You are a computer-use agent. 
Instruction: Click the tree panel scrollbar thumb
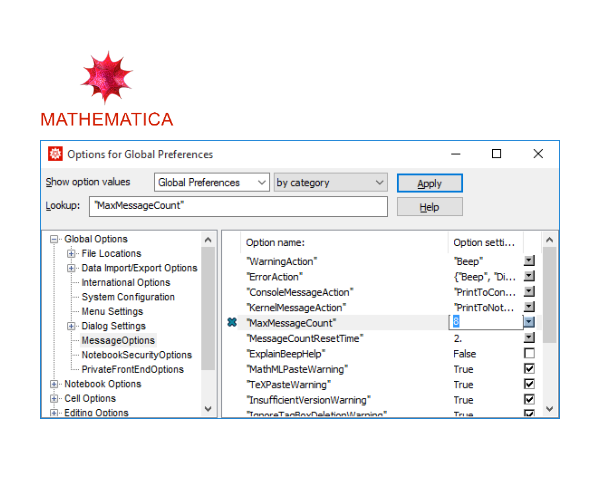[x=208, y=308]
